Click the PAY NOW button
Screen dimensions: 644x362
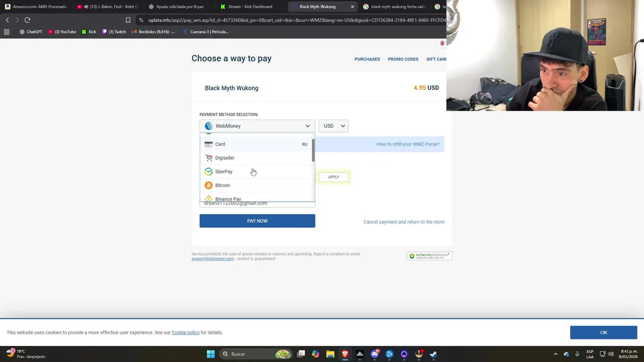(257, 221)
